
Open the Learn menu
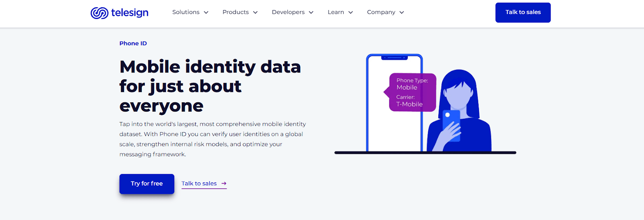[336, 12]
